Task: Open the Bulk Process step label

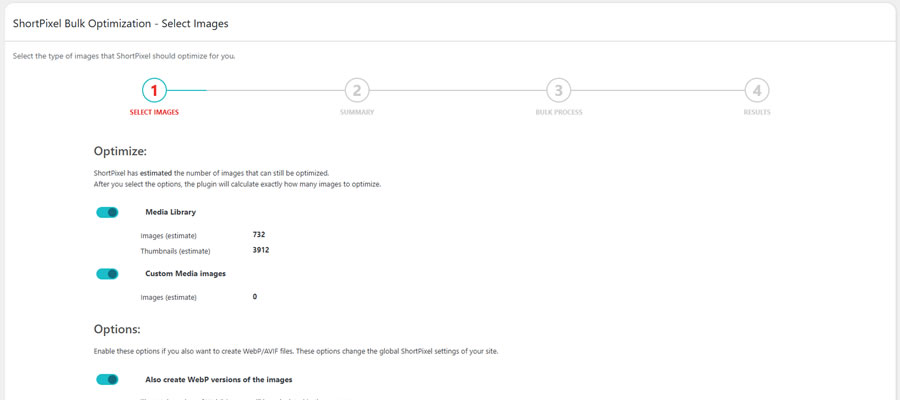Action: click(x=558, y=112)
